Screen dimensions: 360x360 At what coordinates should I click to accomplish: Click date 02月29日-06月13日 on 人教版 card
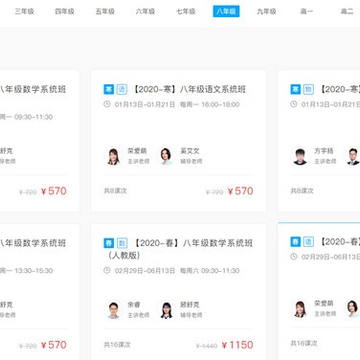coord(145,270)
